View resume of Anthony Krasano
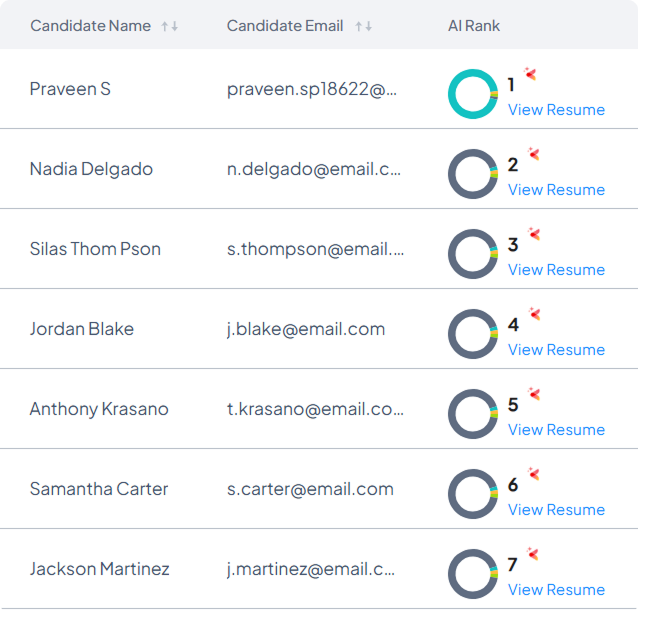The width and height of the screenshot is (645, 623). [x=556, y=430]
